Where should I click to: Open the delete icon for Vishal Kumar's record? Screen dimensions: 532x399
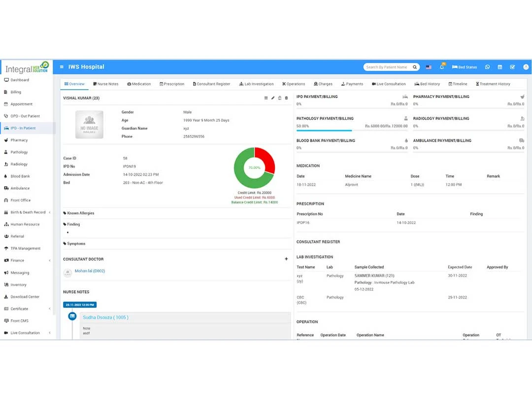(x=286, y=98)
